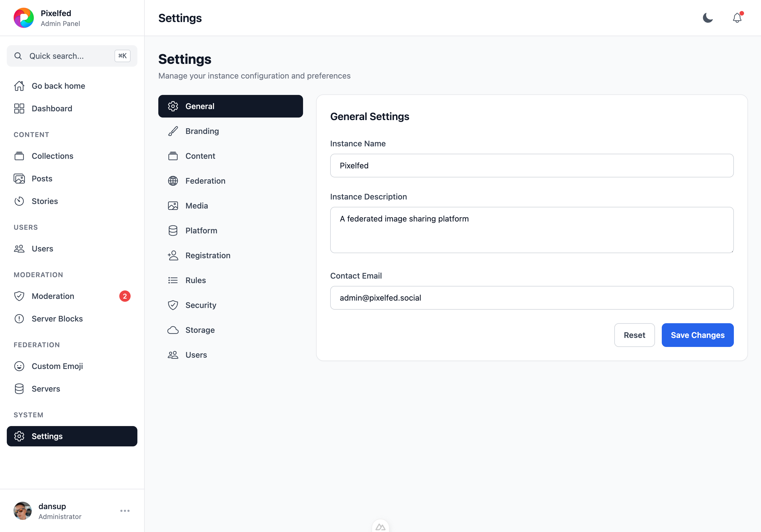Focus the Instance Name input field

pos(532,166)
